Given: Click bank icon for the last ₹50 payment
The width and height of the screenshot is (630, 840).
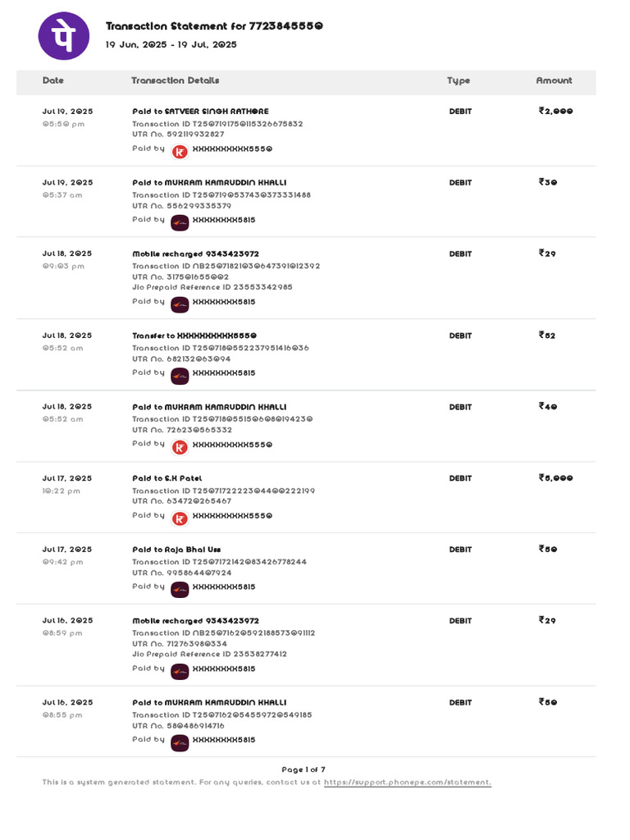Looking at the screenshot, I should [x=180, y=742].
